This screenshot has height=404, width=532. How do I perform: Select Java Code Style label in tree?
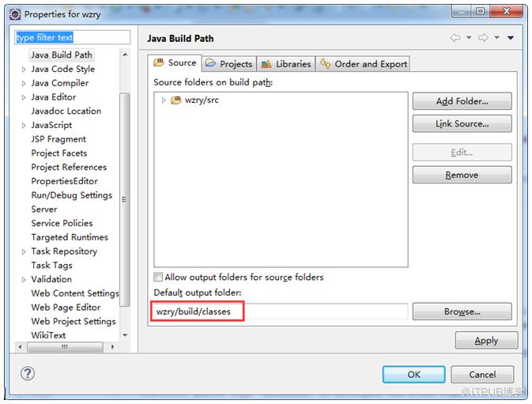[x=62, y=70]
